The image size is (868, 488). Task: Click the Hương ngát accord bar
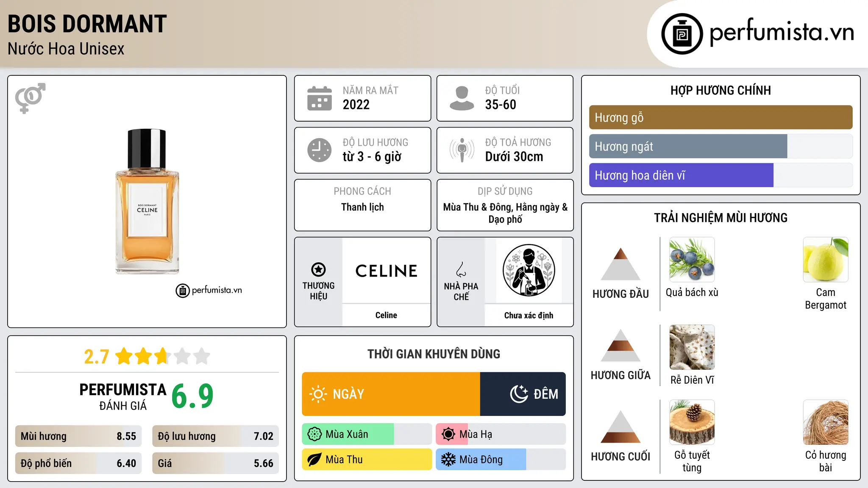(x=721, y=146)
